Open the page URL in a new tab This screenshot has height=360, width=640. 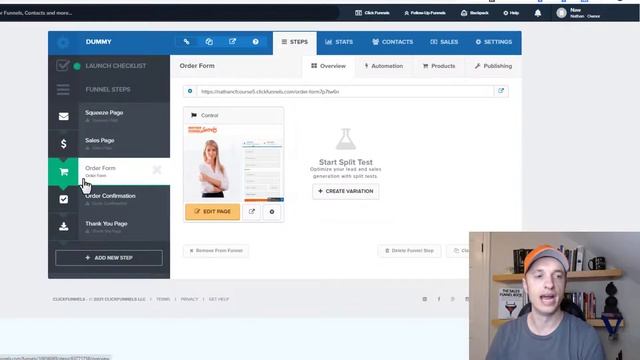coord(501,91)
